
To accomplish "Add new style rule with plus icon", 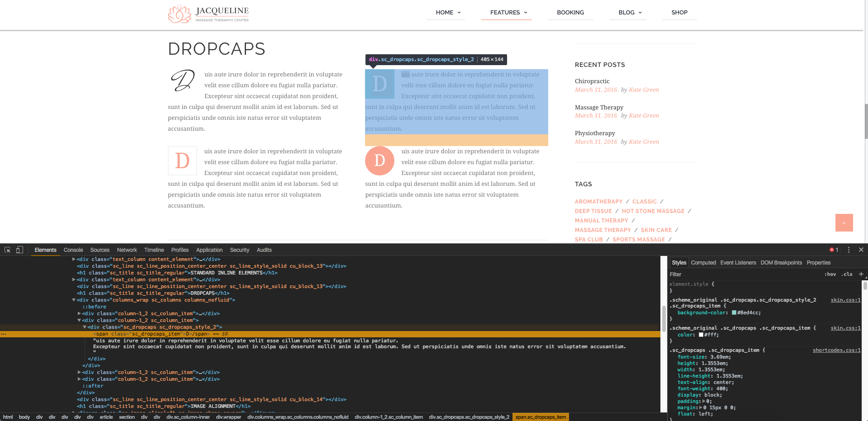I will coord(861,274).
